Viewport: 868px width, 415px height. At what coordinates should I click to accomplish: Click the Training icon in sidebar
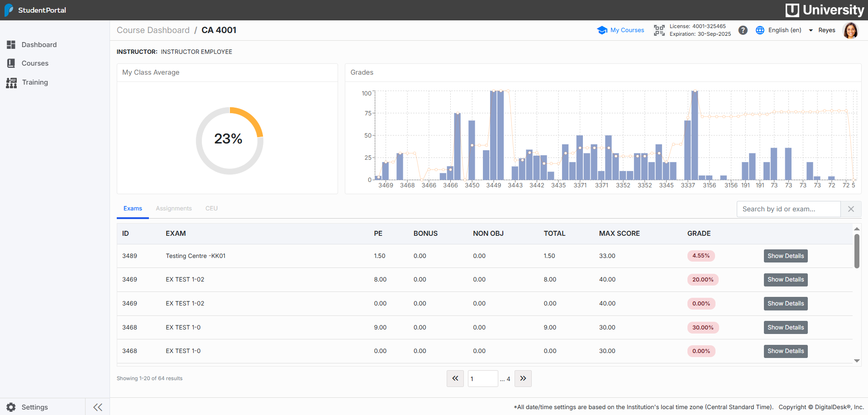pyautogui.click(x=11, y=83)
